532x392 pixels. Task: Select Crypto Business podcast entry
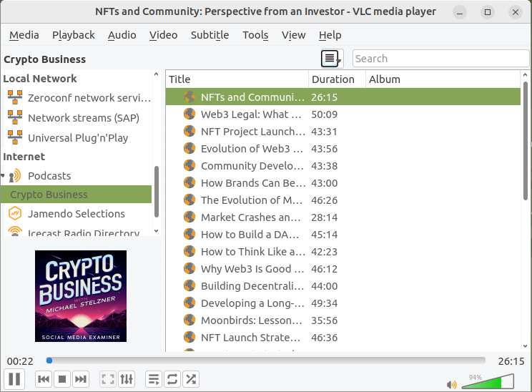[77, 195]
